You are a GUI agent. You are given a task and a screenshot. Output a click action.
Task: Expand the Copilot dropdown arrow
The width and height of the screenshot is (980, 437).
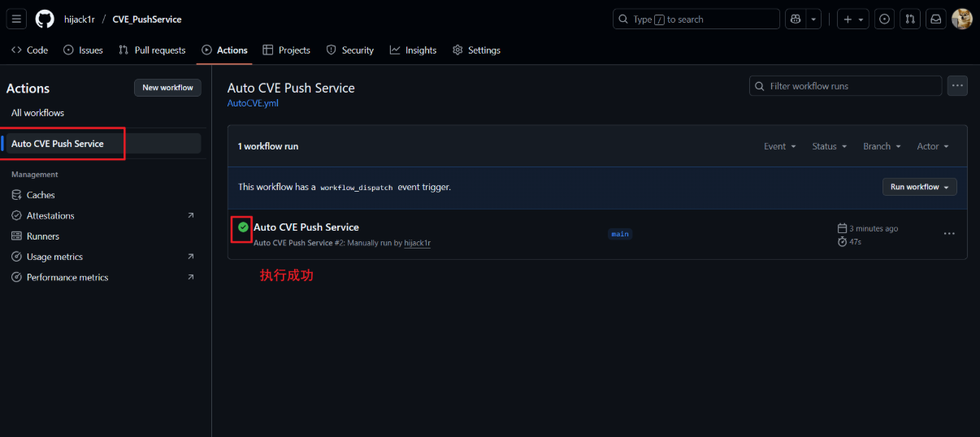coord(813,19)
